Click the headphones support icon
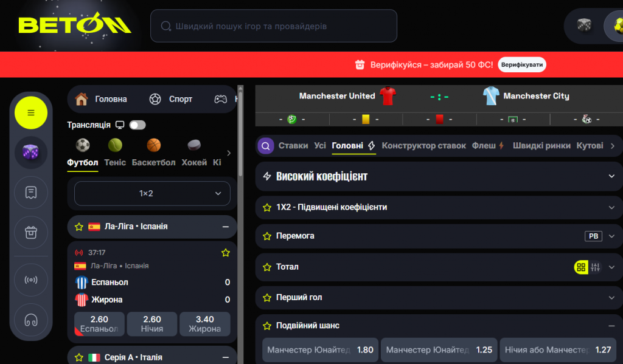This screenshot has width=623, height=364. pos(31,319)
